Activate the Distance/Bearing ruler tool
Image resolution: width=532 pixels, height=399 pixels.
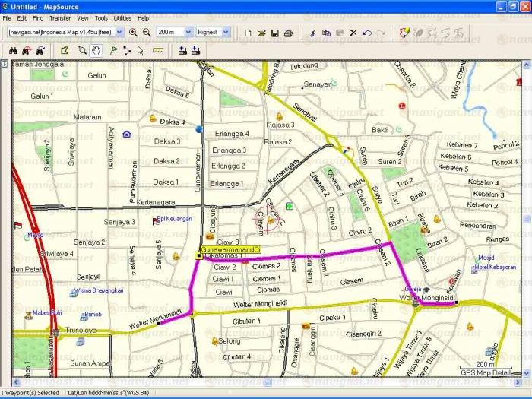158,51
